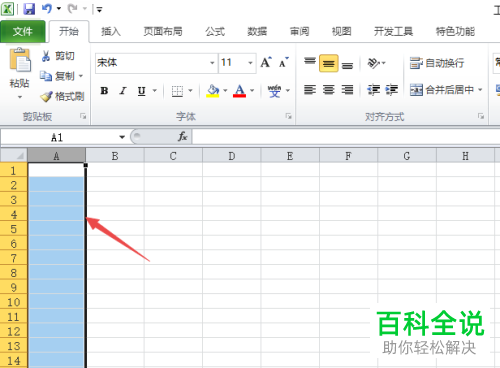The image size is (500, 368).
Task: Toggle underline formatting
Action: pyautogui.click(x=142, y=90)
